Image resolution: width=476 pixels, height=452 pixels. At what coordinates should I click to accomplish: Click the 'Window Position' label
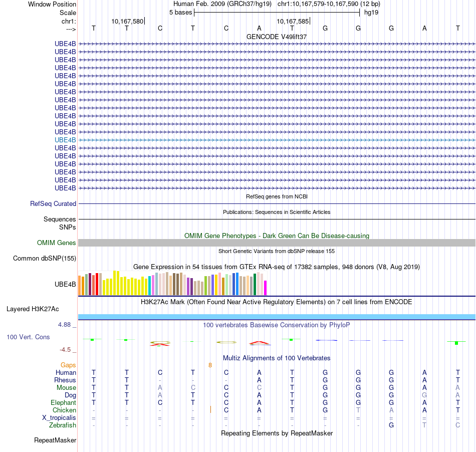click(52, 4)
